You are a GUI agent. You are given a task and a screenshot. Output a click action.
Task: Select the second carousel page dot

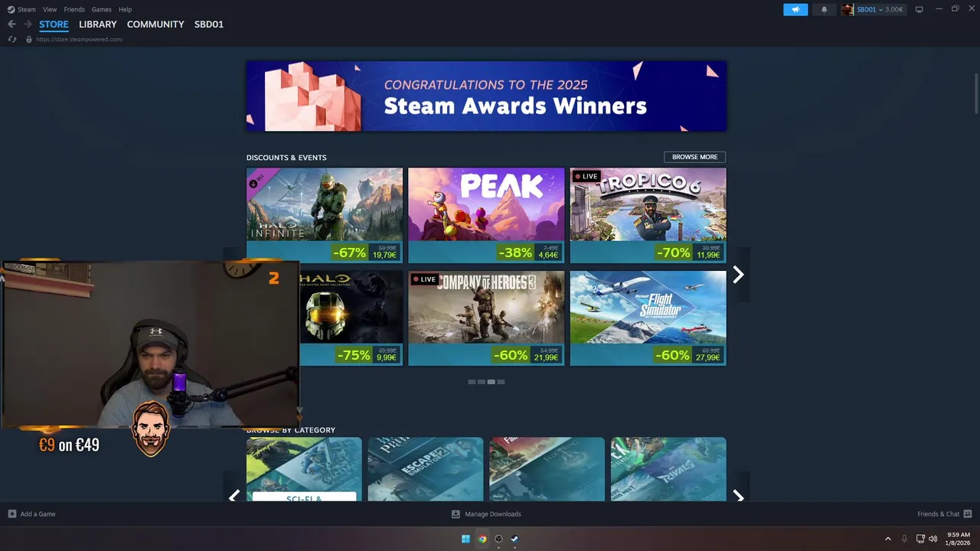(x=482, y=382)
